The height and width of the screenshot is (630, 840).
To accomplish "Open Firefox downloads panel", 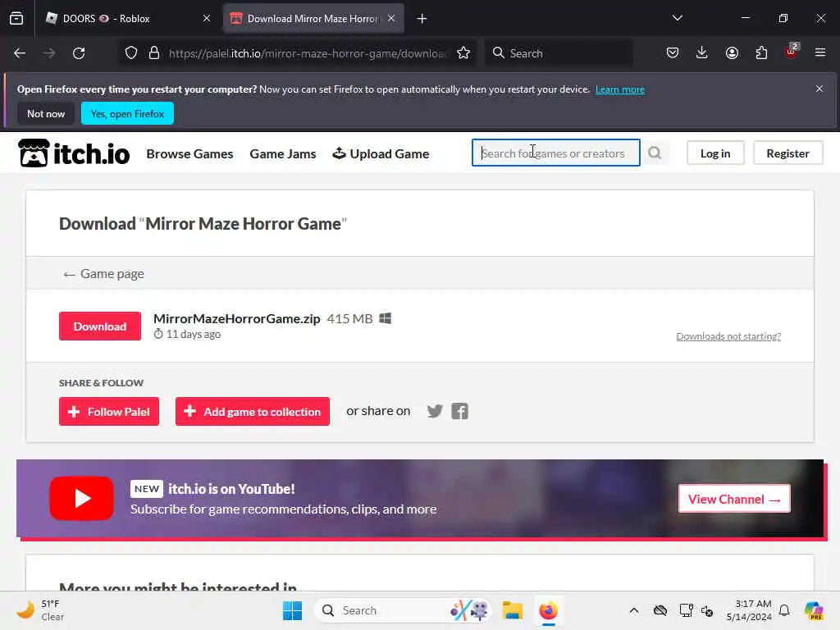I will pyautogui.click(x=702, y=52).
